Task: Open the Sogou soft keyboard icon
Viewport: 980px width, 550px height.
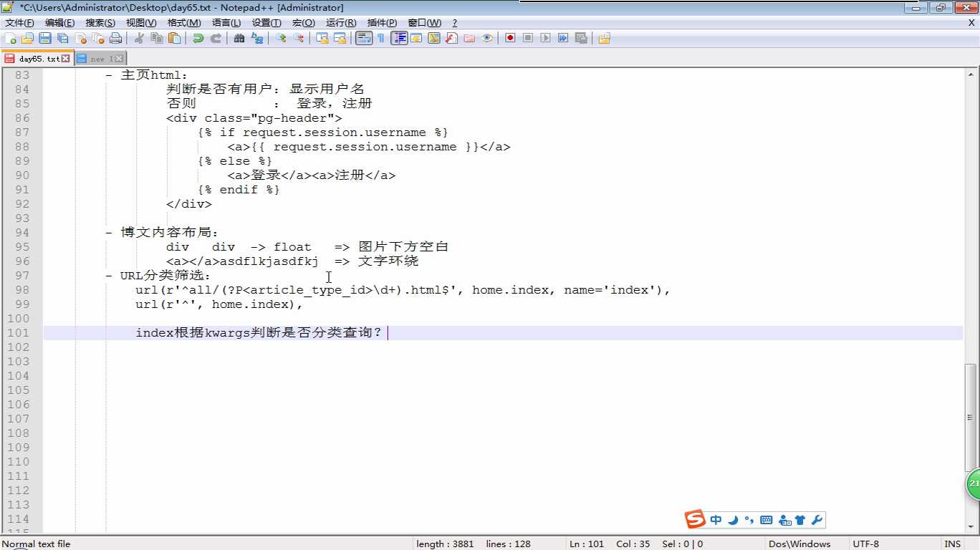Action: pyautogui.click(x=766, y=520)
